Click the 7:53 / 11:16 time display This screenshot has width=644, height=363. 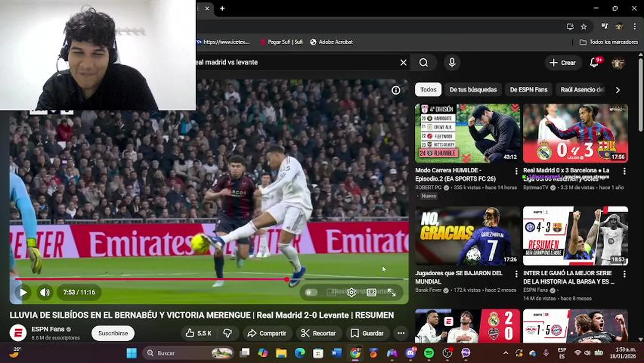(x=79, y=292)
